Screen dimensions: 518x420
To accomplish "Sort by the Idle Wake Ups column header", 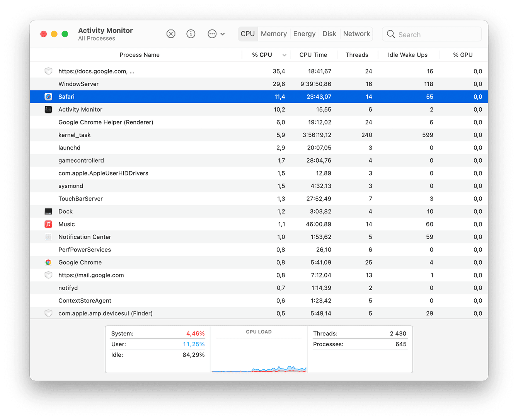I will click(x=408, y=54).
